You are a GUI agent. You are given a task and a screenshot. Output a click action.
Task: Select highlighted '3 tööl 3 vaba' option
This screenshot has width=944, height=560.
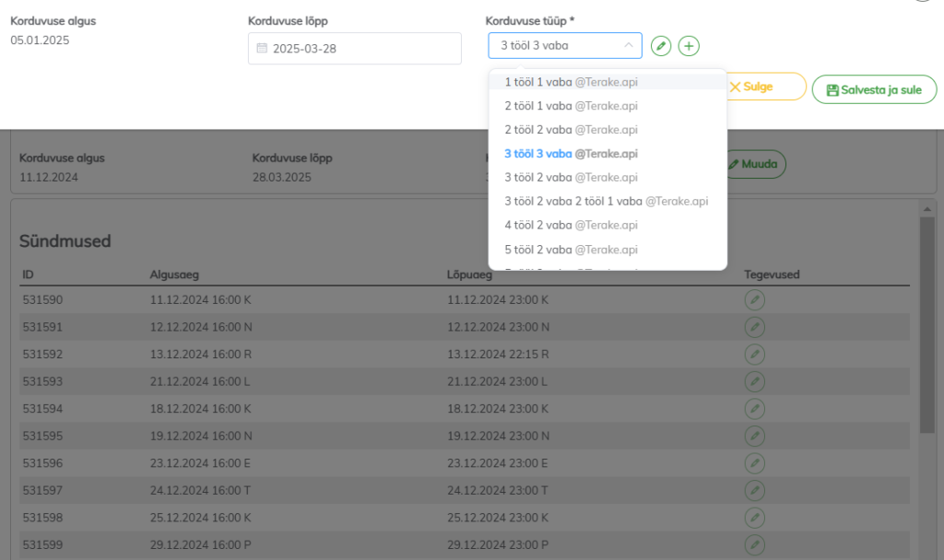571,154
